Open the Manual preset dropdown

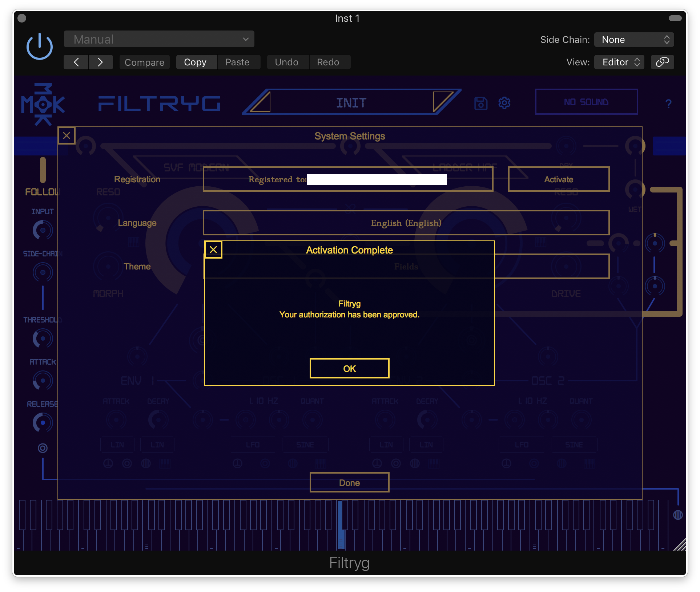pyautogui.click(x=159, y=39)
